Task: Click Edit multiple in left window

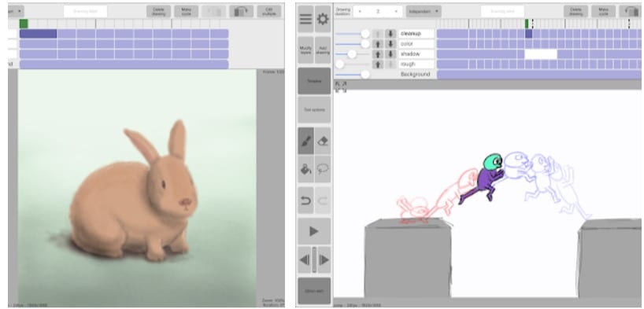Action: tap(269, 12)
